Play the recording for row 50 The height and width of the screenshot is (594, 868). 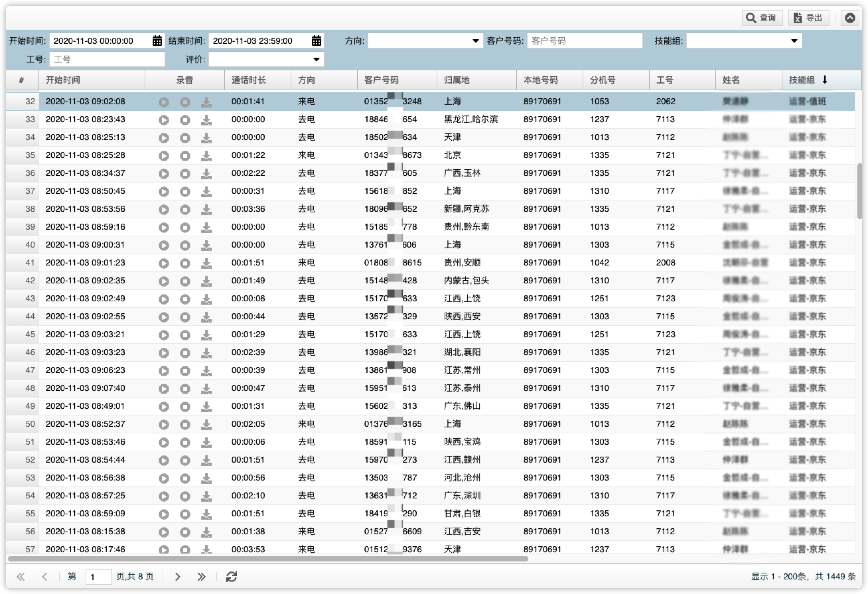164,425
